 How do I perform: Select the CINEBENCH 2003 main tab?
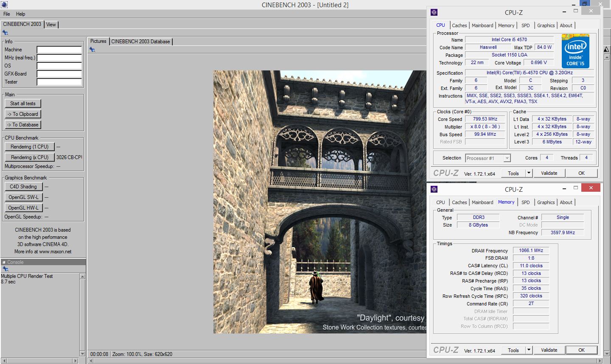pyautogui.click(x=22, y=24)
